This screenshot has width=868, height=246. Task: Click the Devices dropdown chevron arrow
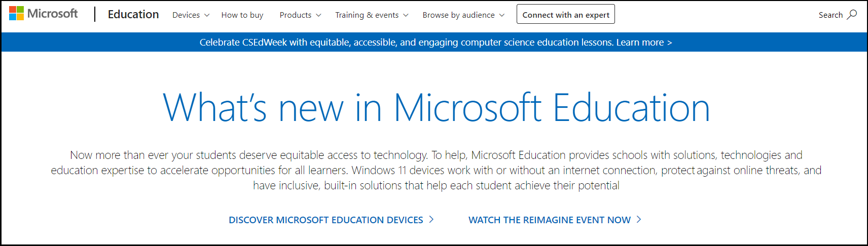[x=206, y=16]
